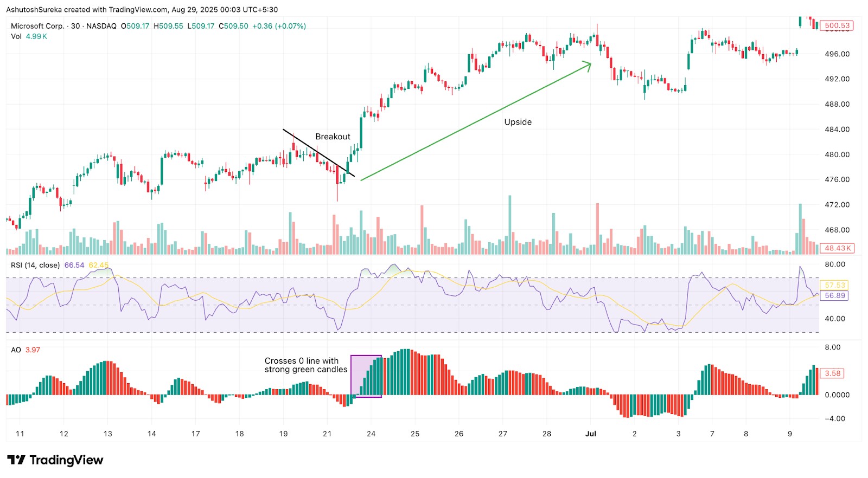
Task: Click the RSI moving average value 62.45
Action: (x=98, y=266)
